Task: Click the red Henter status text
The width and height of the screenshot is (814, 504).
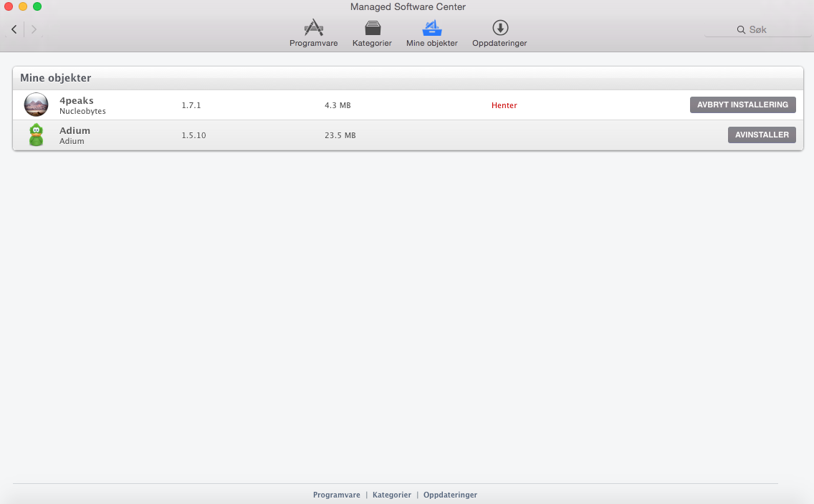Action: [x=504, y=105]
